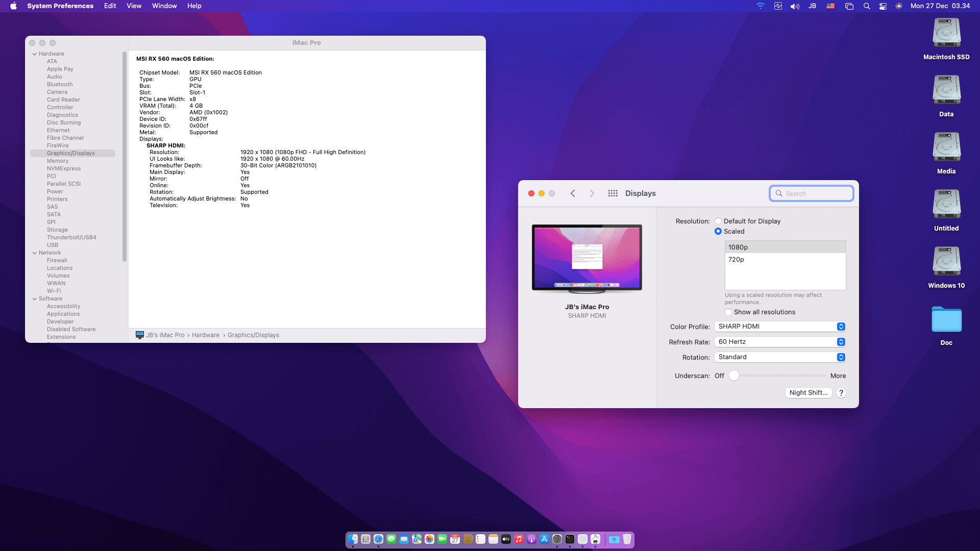This screenshot has width=980, height=551.
Task: Open Launchpad from the Dock
Action: 366,539
